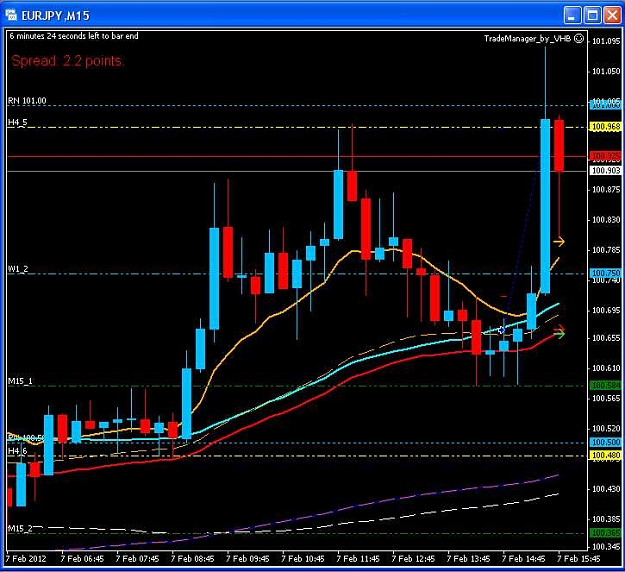Select the W1_2 level label

point(18,269)
